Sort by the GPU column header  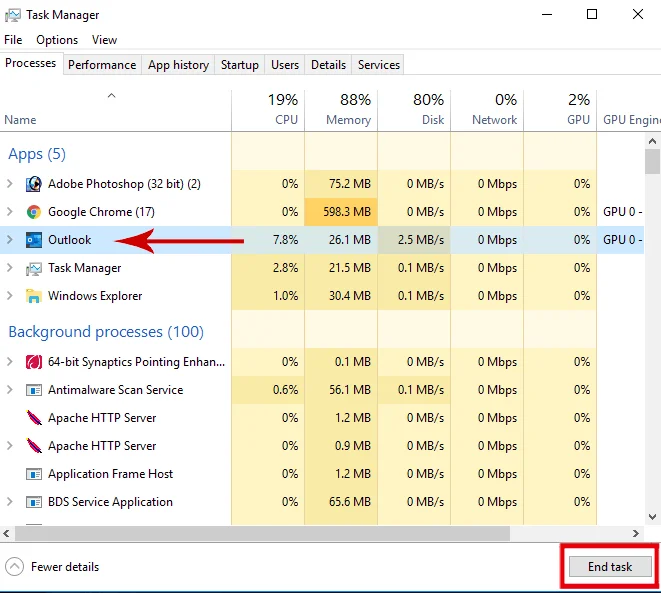point(560,110)
